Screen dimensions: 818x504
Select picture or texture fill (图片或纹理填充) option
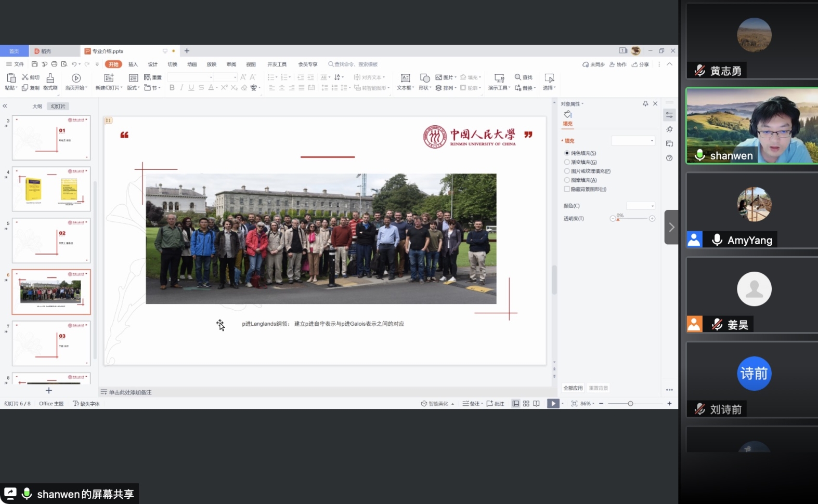tap(567, 171)
